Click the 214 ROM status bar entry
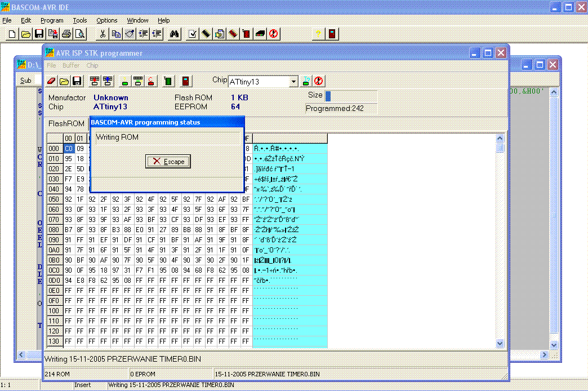 coord(86,374)
